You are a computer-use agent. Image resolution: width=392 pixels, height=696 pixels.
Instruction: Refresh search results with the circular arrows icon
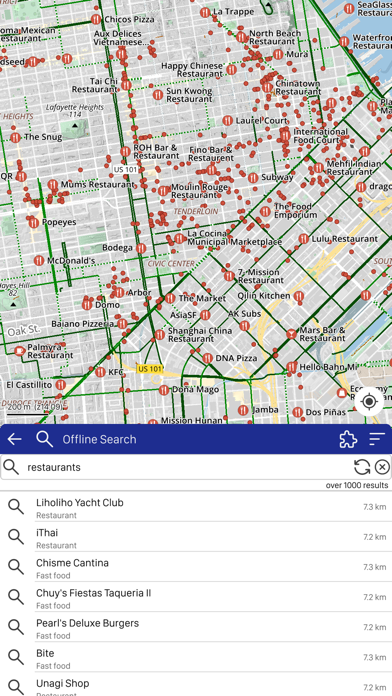pos(362,467)
